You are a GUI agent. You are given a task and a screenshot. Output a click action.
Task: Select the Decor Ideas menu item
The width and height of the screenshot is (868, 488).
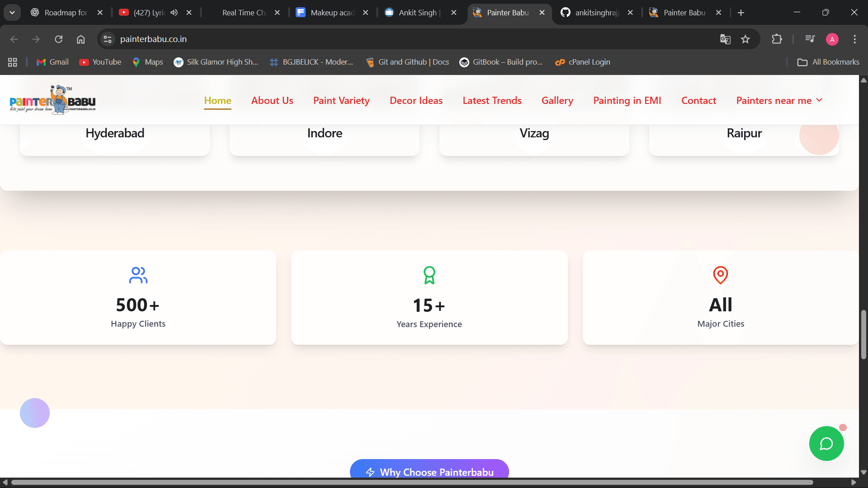[416, 100]
